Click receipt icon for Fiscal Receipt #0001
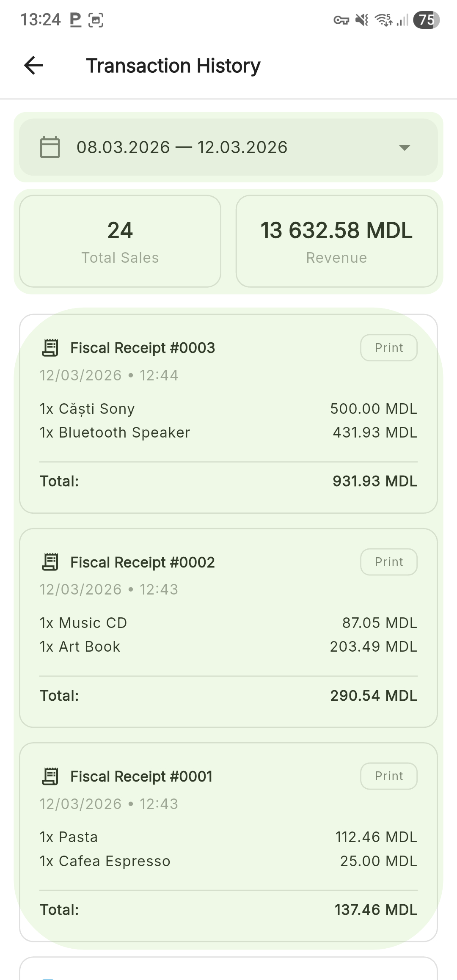Screen dimensions: 457x980 [50, 776]
